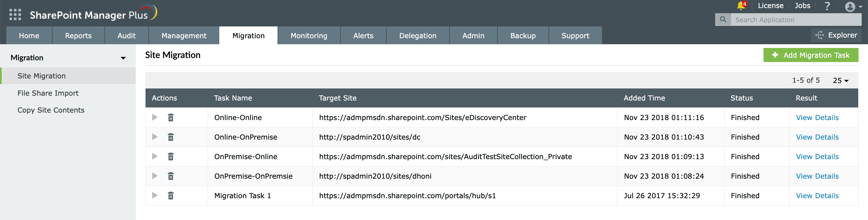The width and height of the screenshot is (868, 220).
Task: Delete Migration Task 1
Action: click(x=171, y=196)
